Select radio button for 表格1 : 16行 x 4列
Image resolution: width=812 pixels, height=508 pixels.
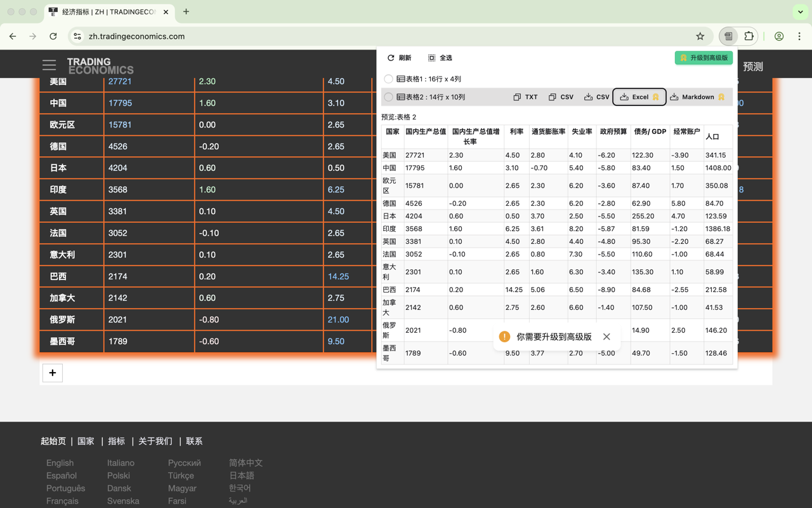[x=388, y=79]
